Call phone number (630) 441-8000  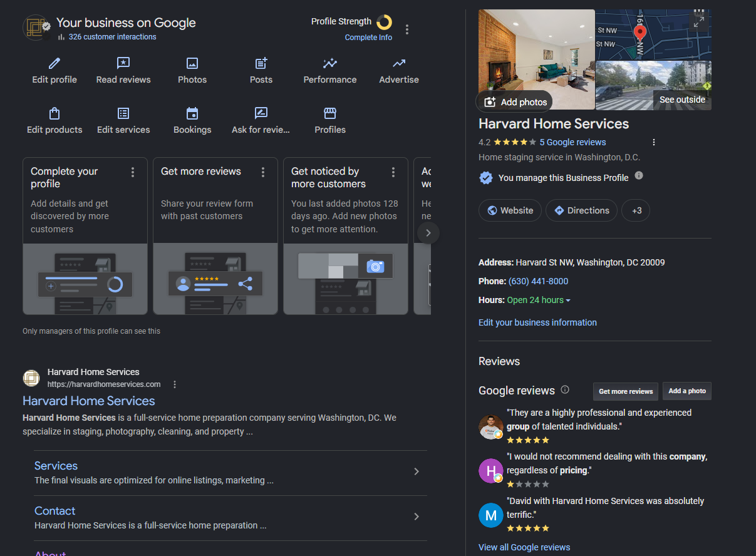[x=539, y=281]
